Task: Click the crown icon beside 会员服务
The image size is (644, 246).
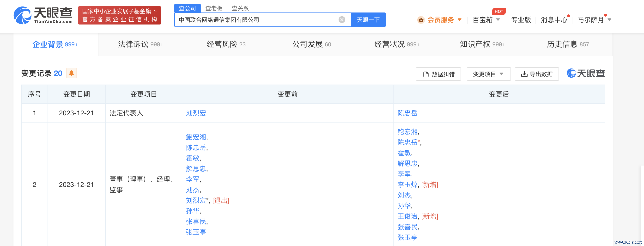Action: (x=421, y=20)
